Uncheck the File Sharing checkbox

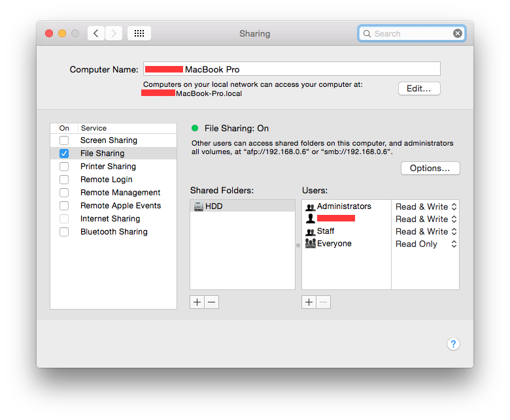point(64,153)
